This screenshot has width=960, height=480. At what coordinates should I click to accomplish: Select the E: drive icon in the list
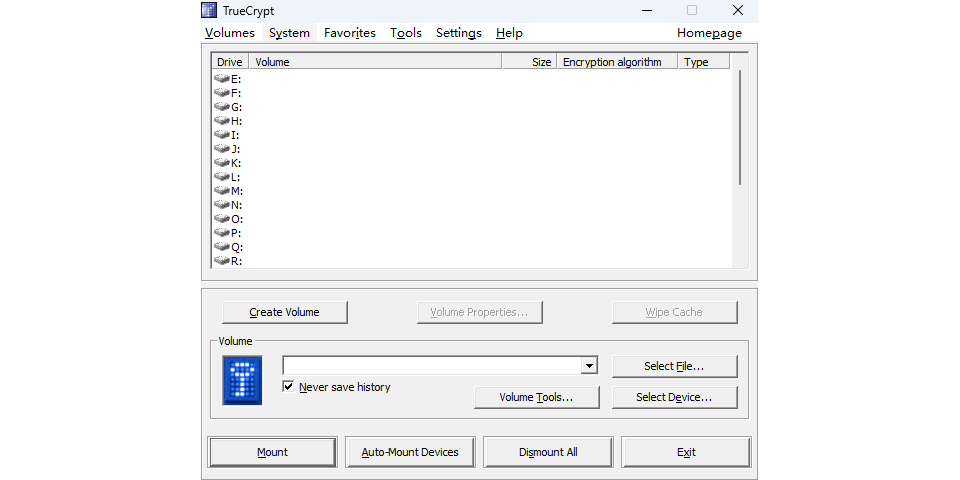pyautogui.click(x=222, y=79)
